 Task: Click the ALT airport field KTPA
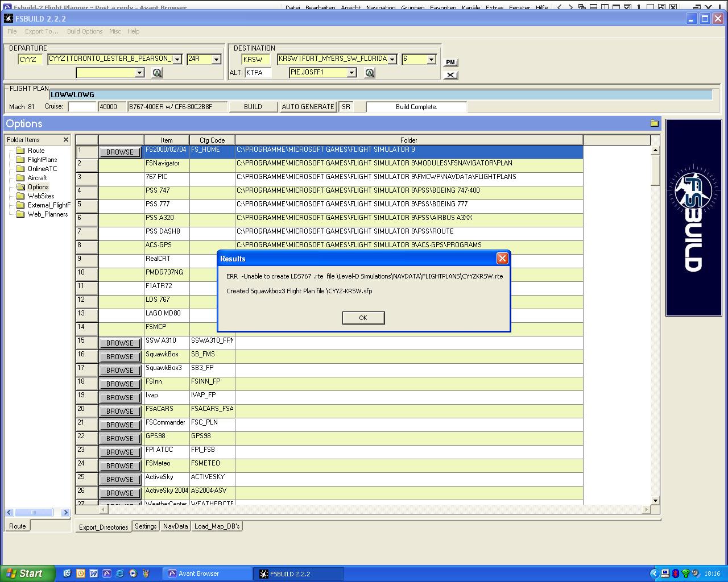[258, 73]
